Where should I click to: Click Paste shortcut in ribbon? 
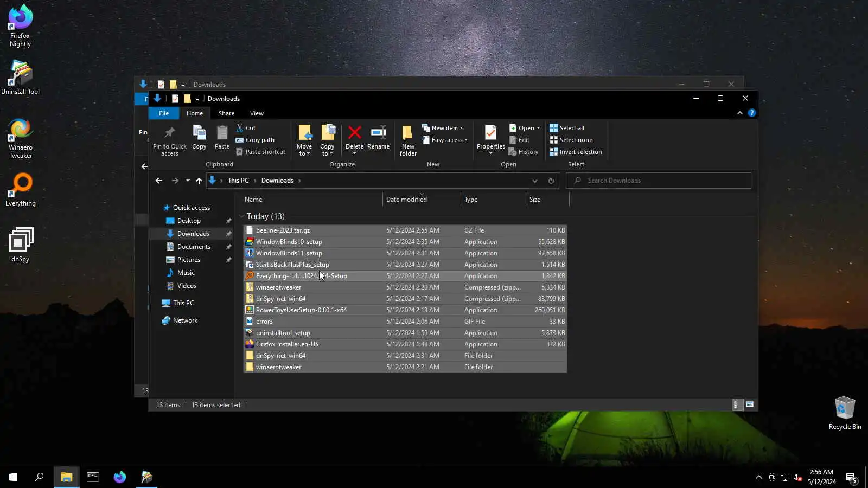click(260, 152)
